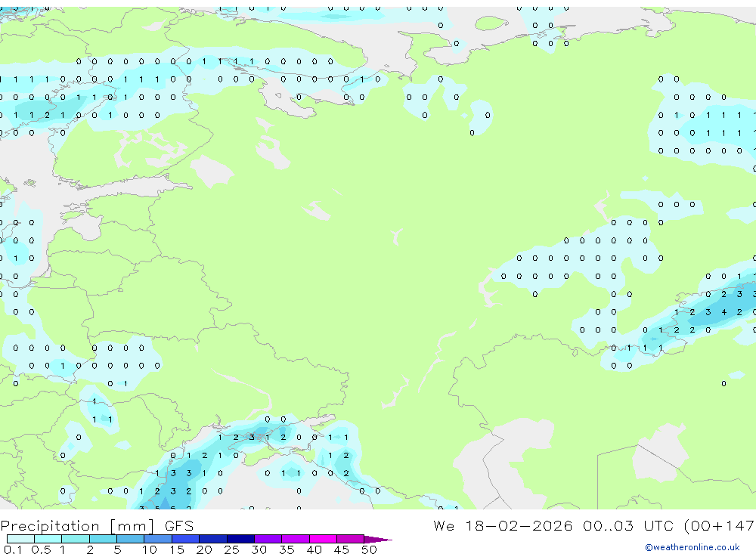Click the 'We 18-02-2026' date text
756x554 pixels.
coord(503,525)
